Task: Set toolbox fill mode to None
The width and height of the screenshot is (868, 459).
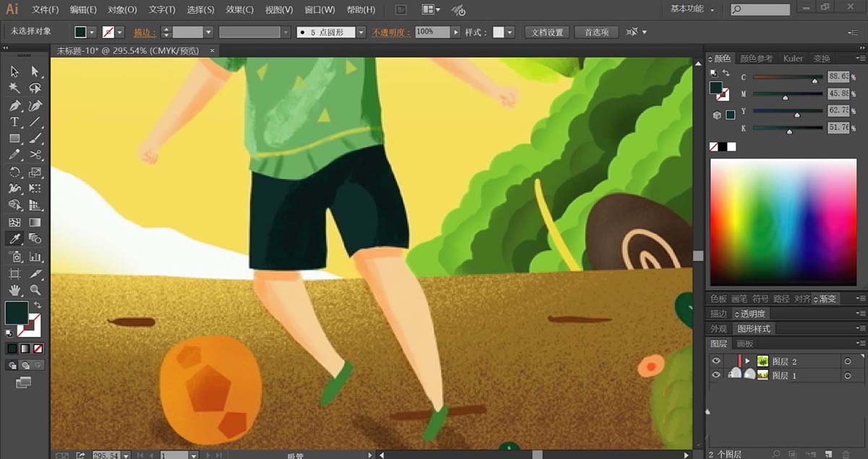Action: coord(38,348)
